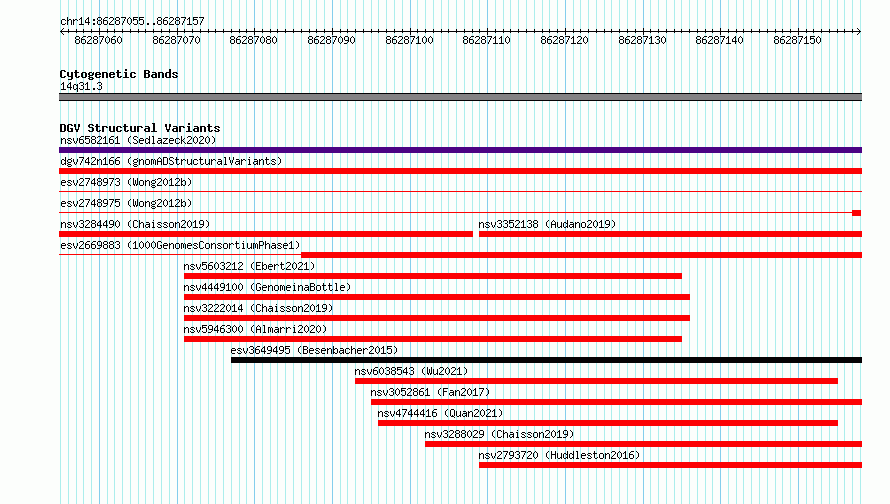The height and width of the screenshot is (504, 890).
Task: Select the red nsv4449100 variant bar
Action: coord(436,297)
